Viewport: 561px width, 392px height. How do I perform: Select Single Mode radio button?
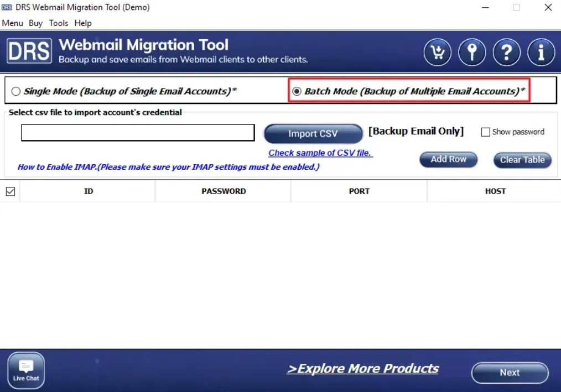(x=16, y=91)
